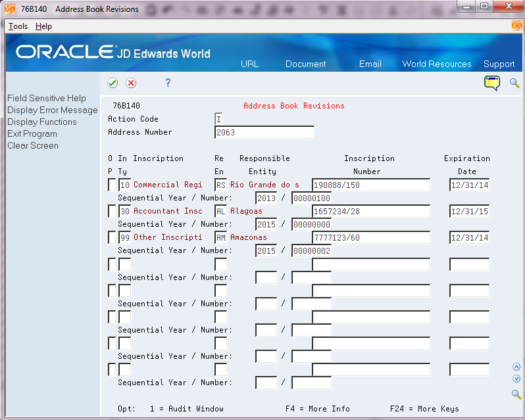Screen dimensions: 525x420
Task: Click inscription number field 7777123/60
Action: [x=371, y=238]
